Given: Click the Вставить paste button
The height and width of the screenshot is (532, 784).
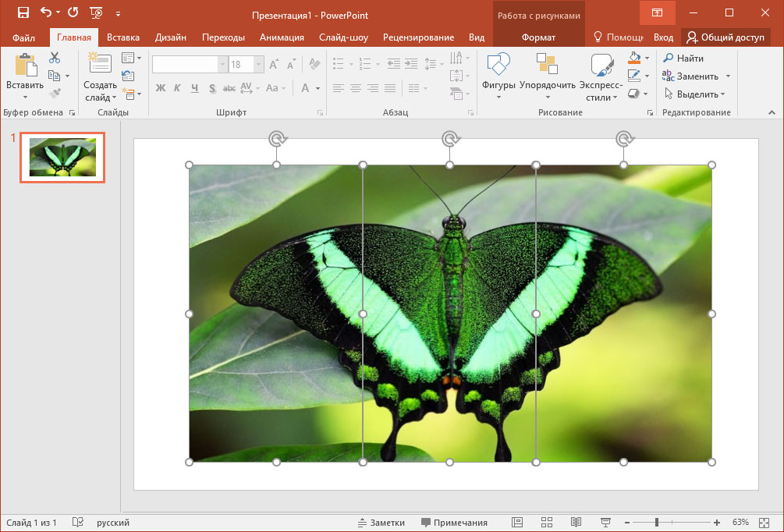Looking at the screenshot, I should pyautogui.click(x=25, y=76).
